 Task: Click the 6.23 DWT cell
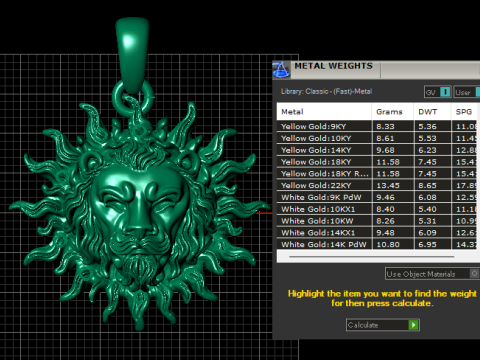[x=433, y=150]
